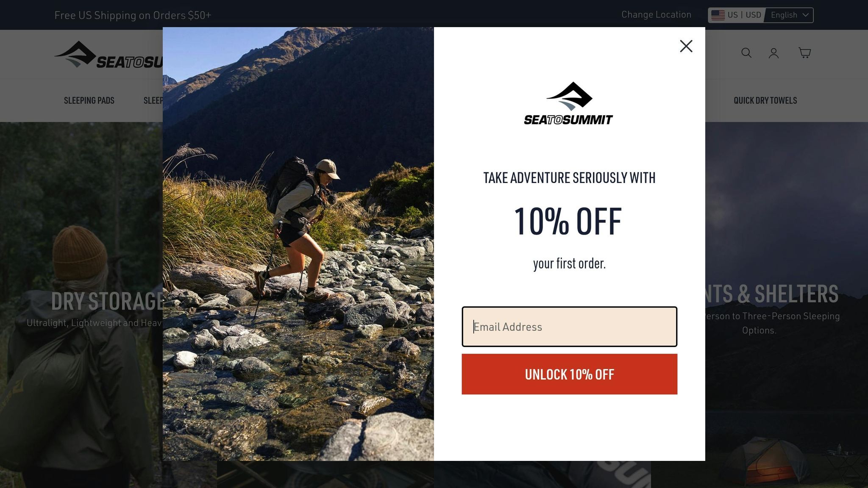Viewport: 868px width, 488px height.
Task: Click the hiker crossing stream photo
Action: point(298,244)
